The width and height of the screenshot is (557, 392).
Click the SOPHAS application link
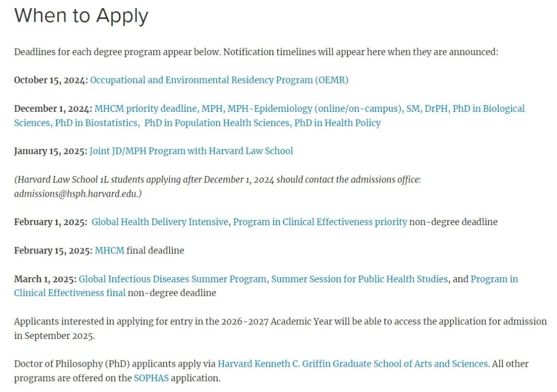151,378
